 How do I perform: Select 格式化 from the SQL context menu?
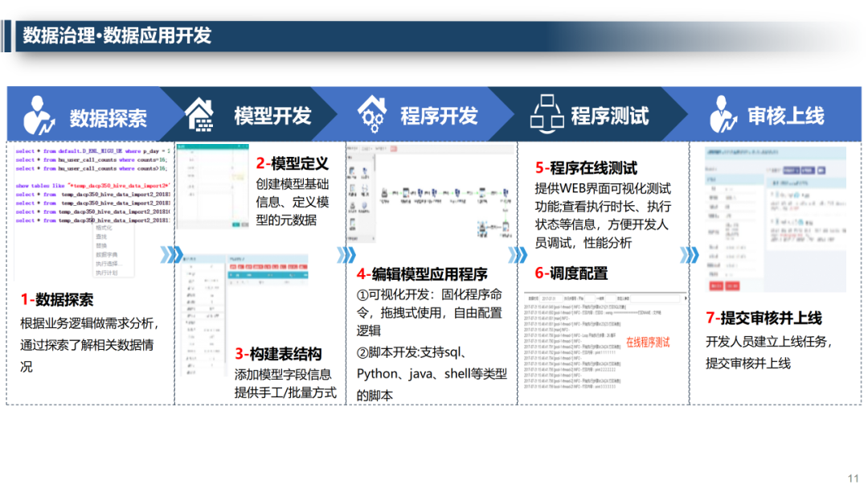pyautogui.click(x=104, y=228)
